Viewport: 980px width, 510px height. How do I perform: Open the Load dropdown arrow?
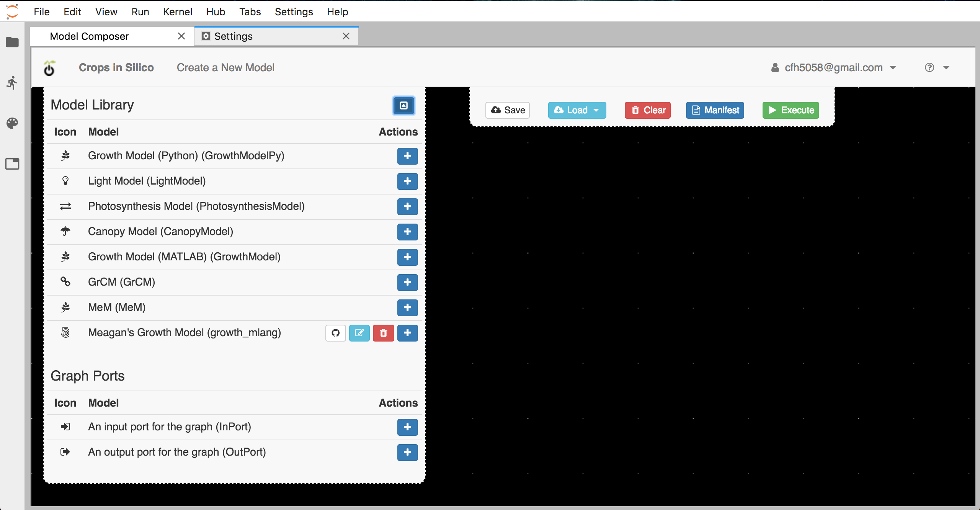click(x=596, y=110)
